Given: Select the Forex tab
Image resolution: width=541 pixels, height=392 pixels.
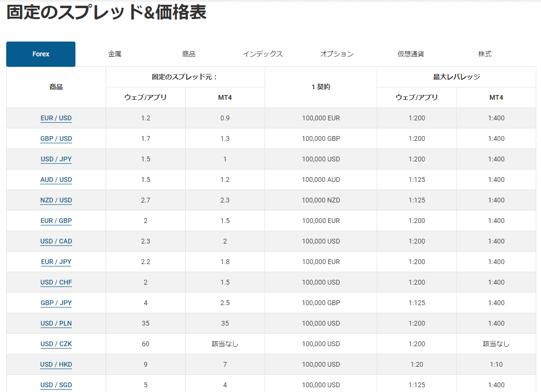Looking at the screenshot, I should tap(41, 54).
